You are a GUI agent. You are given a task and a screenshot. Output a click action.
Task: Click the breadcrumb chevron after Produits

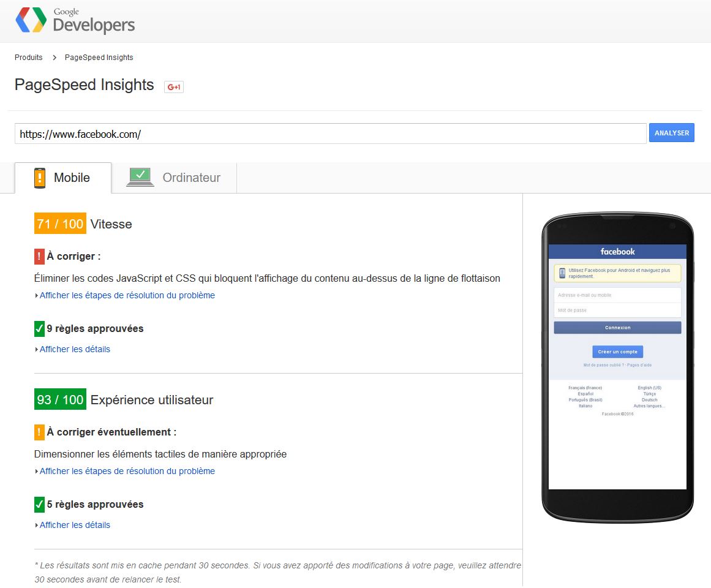[x=55, y=58]
